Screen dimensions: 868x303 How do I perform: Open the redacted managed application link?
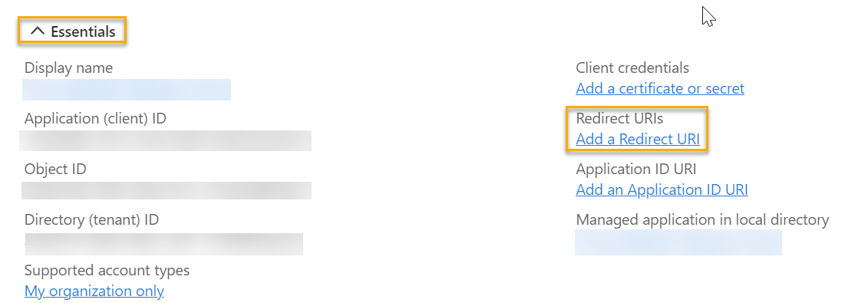(678, 242)
